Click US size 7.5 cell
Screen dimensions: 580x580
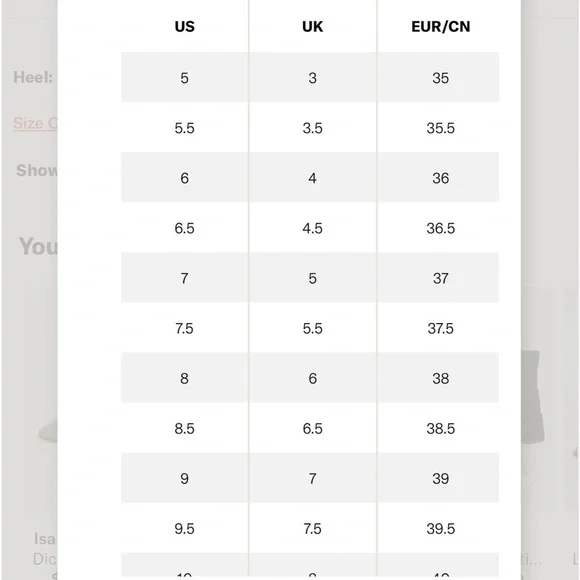[x=185, y=328]
